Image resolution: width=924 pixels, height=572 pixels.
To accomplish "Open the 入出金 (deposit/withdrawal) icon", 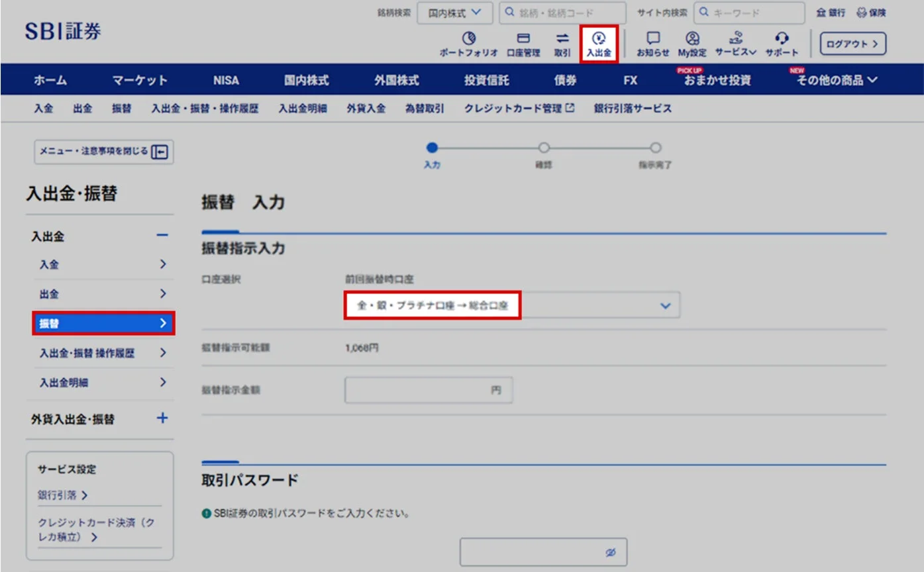I will click(599, 43).
